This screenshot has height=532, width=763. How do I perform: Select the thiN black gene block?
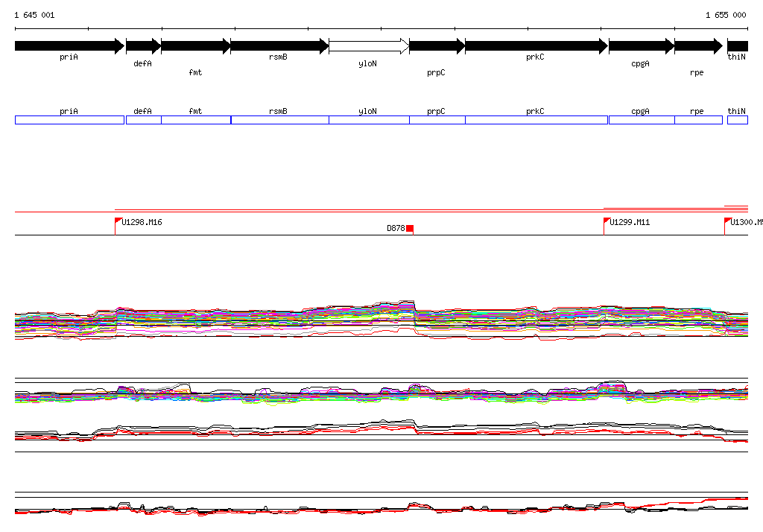pos(738,46)
